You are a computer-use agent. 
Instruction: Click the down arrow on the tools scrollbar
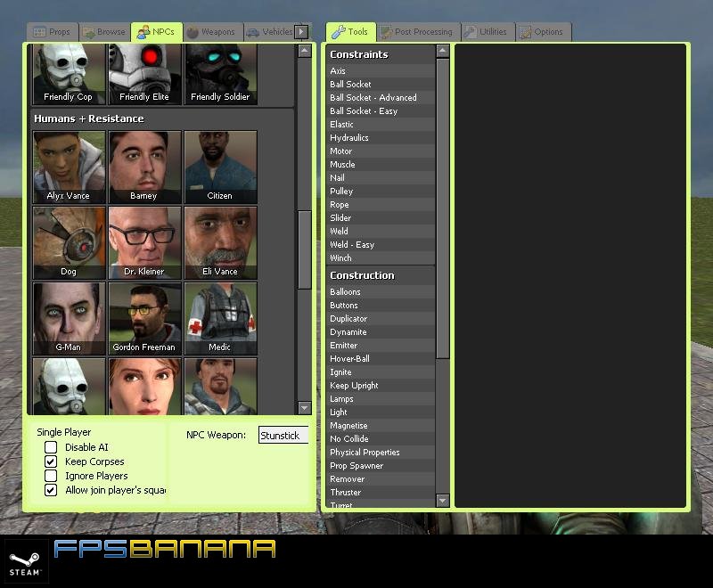click(443, 502)
